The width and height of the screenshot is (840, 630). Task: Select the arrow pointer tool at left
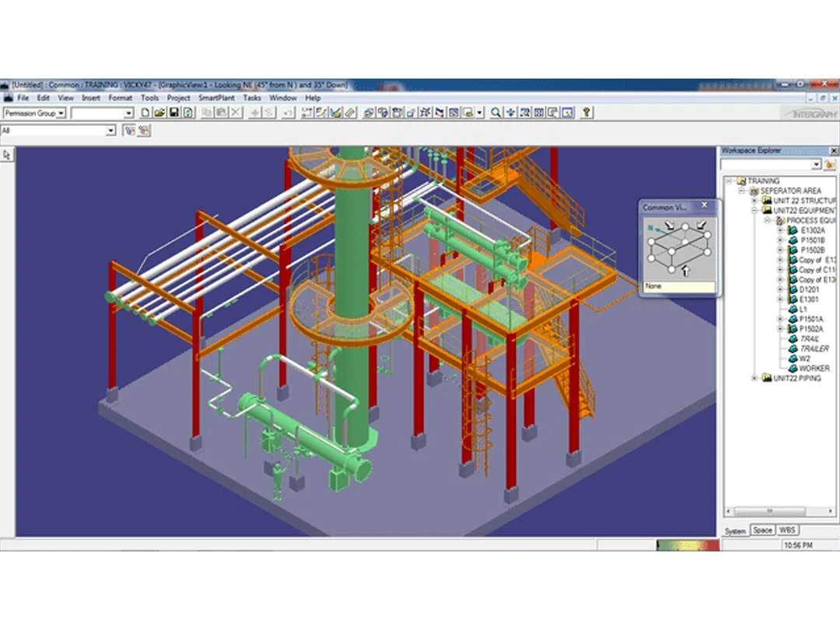(x=7, y=155)
